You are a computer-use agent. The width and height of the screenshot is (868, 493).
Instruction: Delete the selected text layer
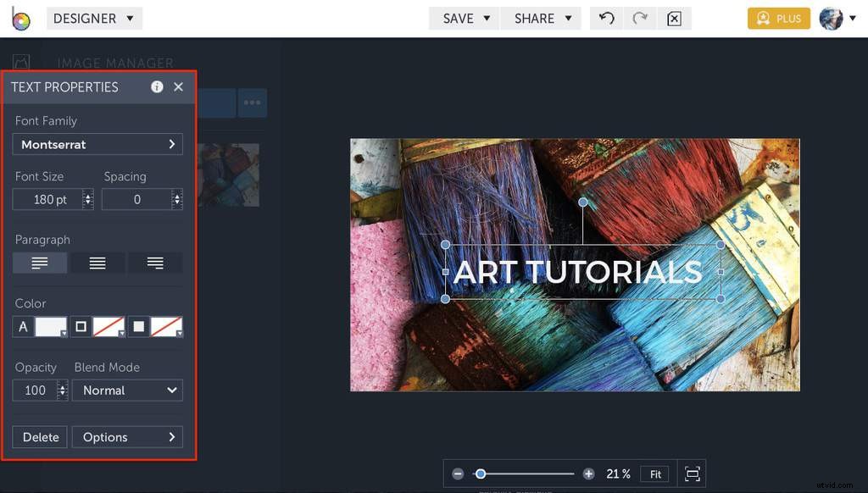(39, 436)
